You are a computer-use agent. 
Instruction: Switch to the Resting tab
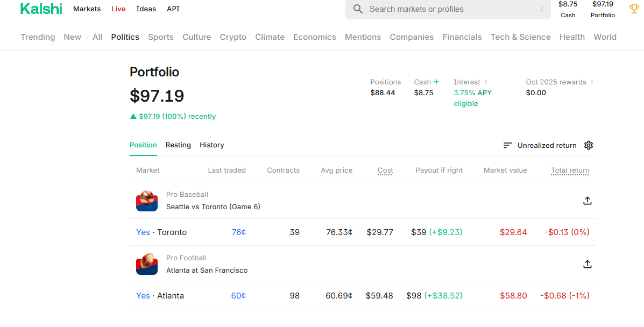[178, 145]
